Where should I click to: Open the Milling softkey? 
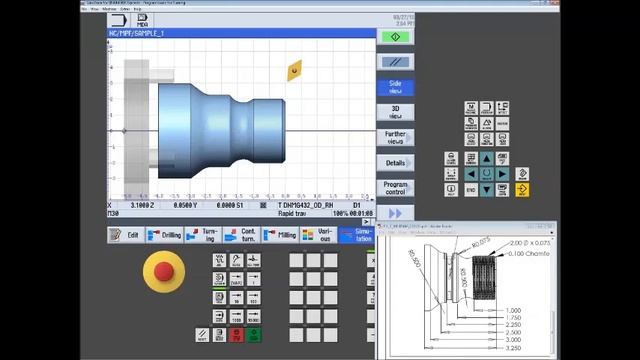(x=280, y=235)
